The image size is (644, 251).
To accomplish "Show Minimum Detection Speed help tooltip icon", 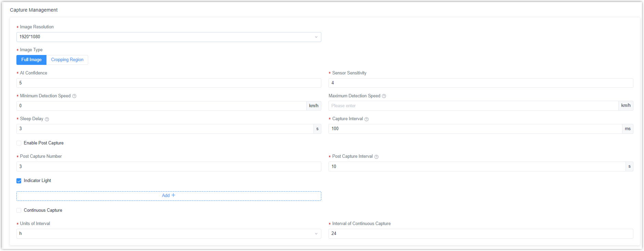I will coord(74,96).
